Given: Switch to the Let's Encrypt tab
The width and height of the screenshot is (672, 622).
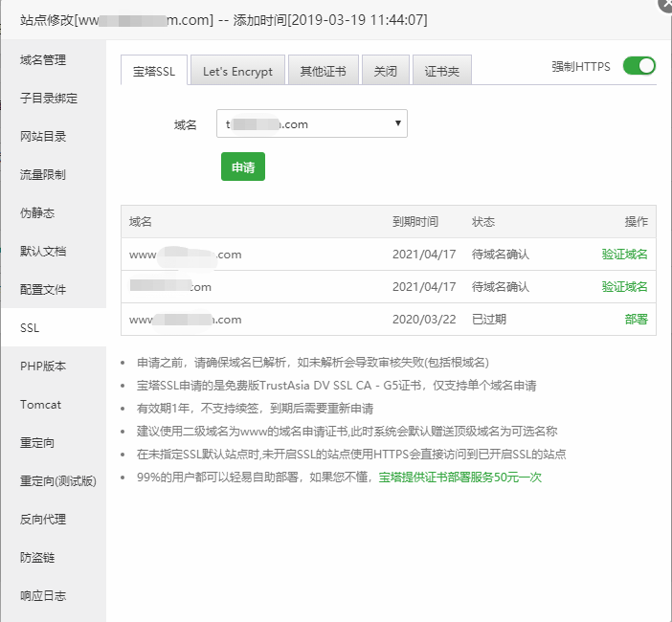Looking at the screenshot, I should [x=237, y=71].
